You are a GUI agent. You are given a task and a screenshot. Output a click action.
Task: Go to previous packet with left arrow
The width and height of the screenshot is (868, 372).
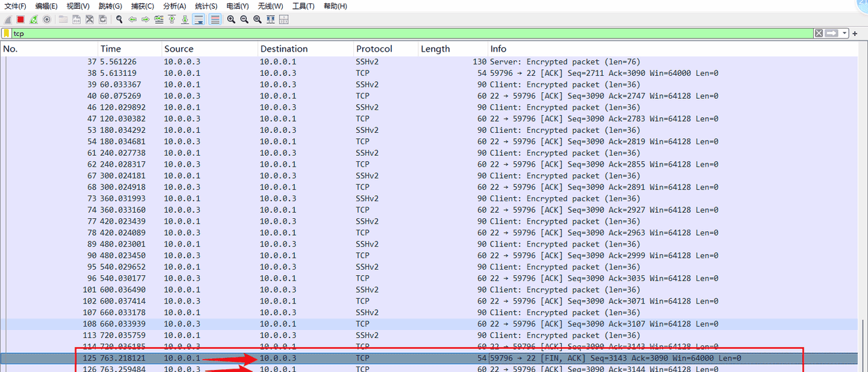(x=132, y=20)
